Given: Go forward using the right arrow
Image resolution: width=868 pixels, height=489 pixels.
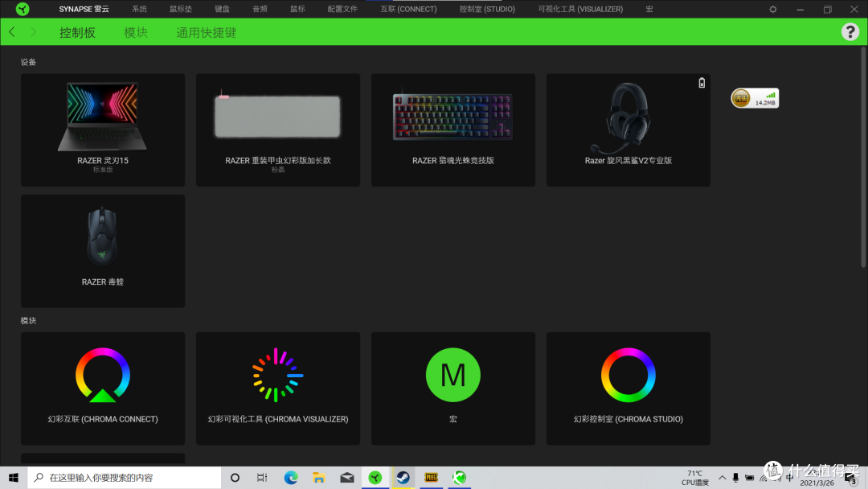Looking at the screenshot, I should (33, 32).
